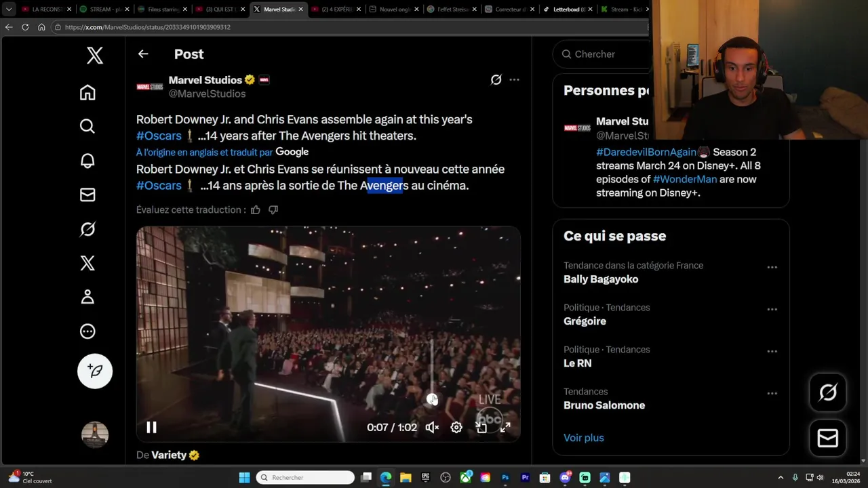Open #WonderMan hashtag link

[x=684, y=179]
